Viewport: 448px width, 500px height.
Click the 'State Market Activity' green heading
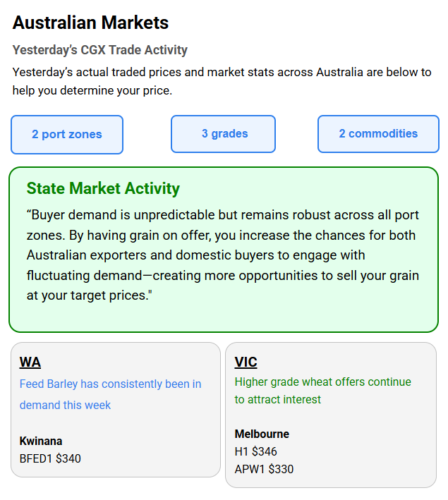pyautogui.click(x=103, y=188)
